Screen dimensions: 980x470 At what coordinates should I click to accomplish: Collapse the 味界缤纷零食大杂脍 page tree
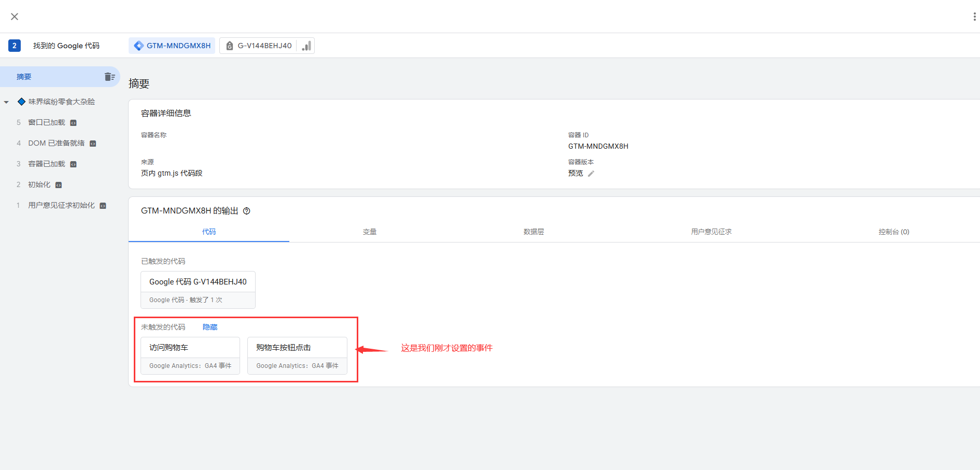pos(7,102)
